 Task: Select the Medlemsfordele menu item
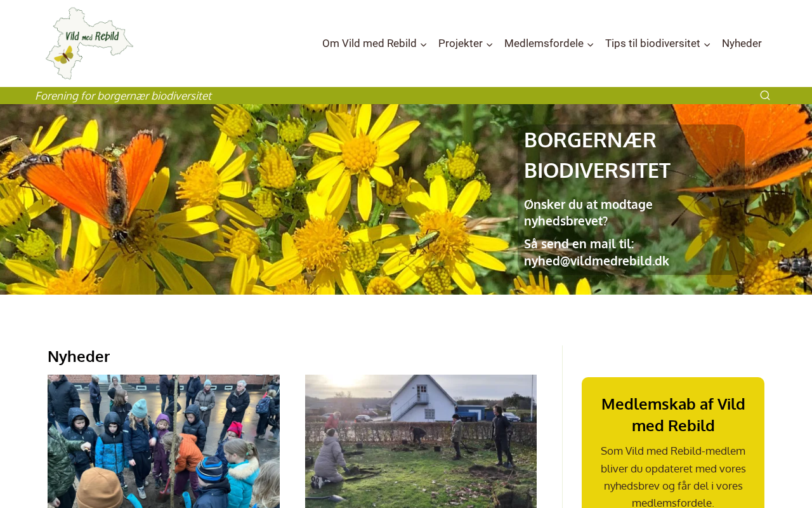coord(544,43)
